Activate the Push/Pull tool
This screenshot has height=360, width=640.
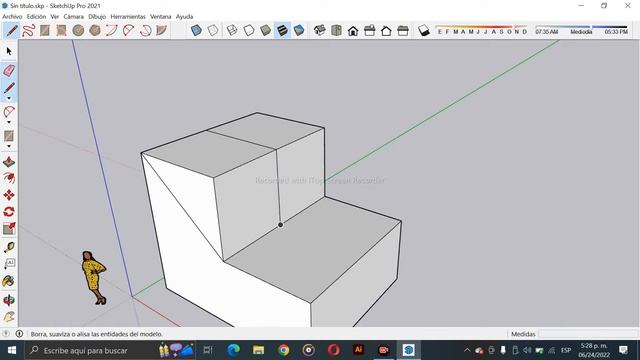9,162
